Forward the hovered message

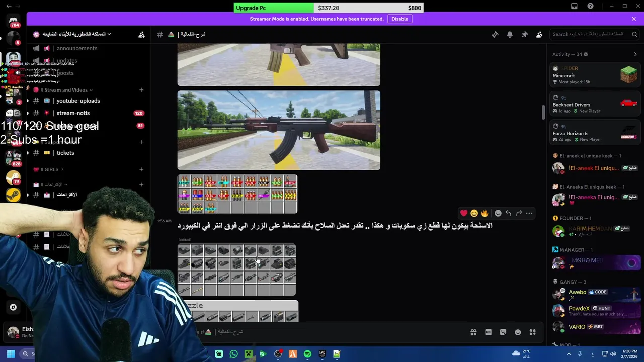[519, 213]
